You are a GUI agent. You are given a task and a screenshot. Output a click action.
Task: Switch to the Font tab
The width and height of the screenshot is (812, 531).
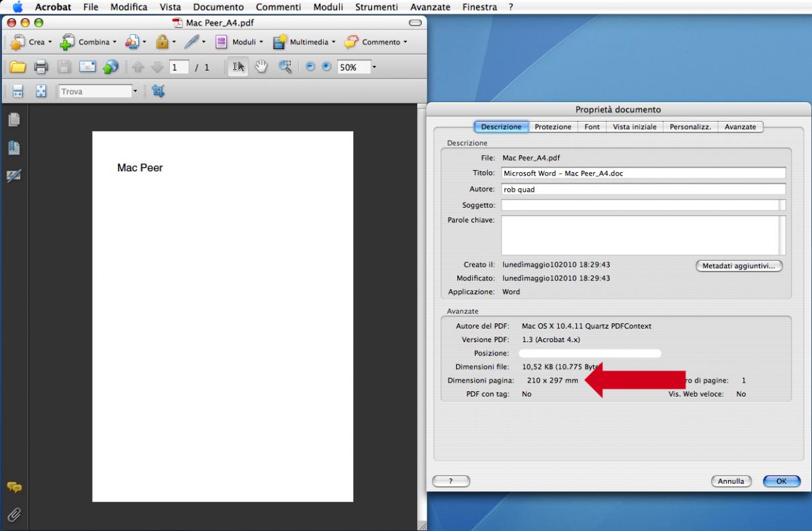click(592, 127)
